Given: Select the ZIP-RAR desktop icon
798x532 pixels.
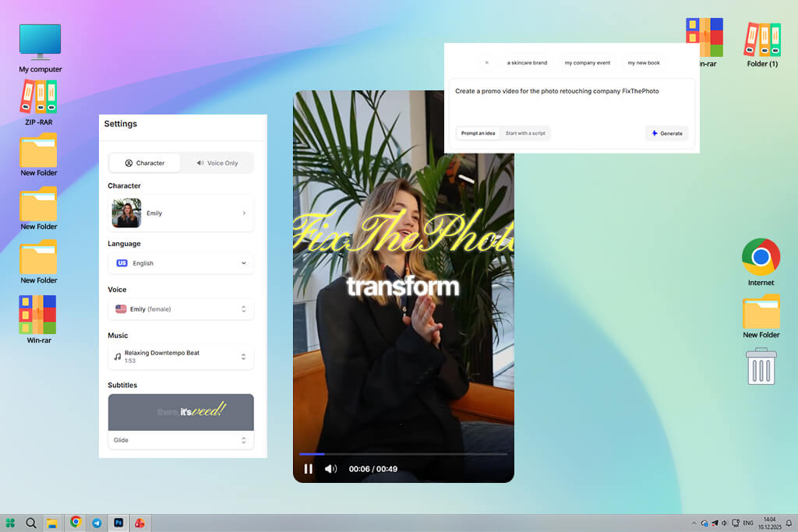Looking at the screenshot, I should [39, 102].
